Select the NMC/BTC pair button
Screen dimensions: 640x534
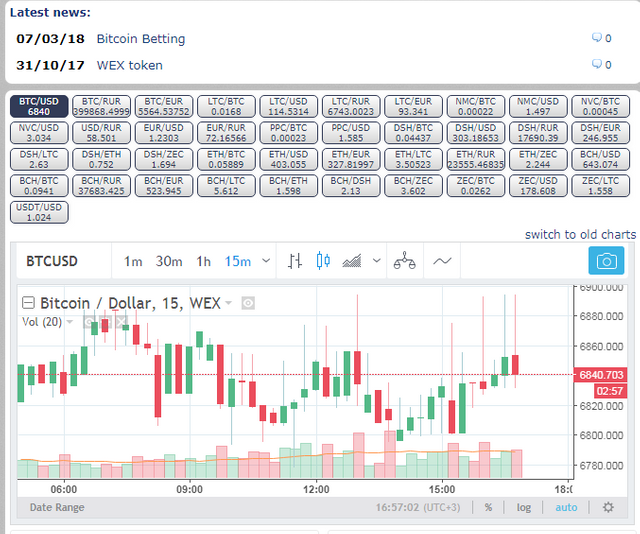click(476, 107)
